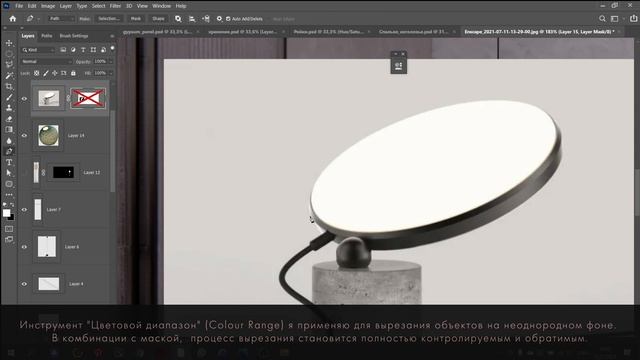This screenshot has width=640, height=360.
Task: Select the Path Selection tool
Action: pyautogui.click(x=9, y=173)
